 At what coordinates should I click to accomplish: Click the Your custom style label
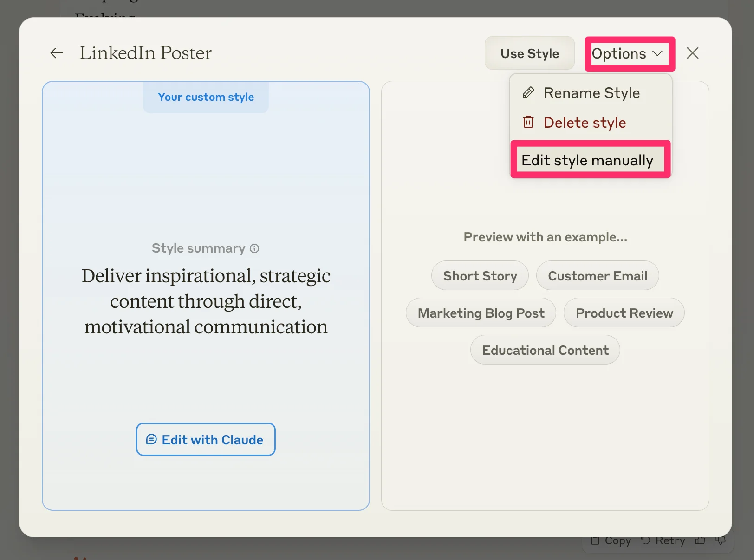206,97
